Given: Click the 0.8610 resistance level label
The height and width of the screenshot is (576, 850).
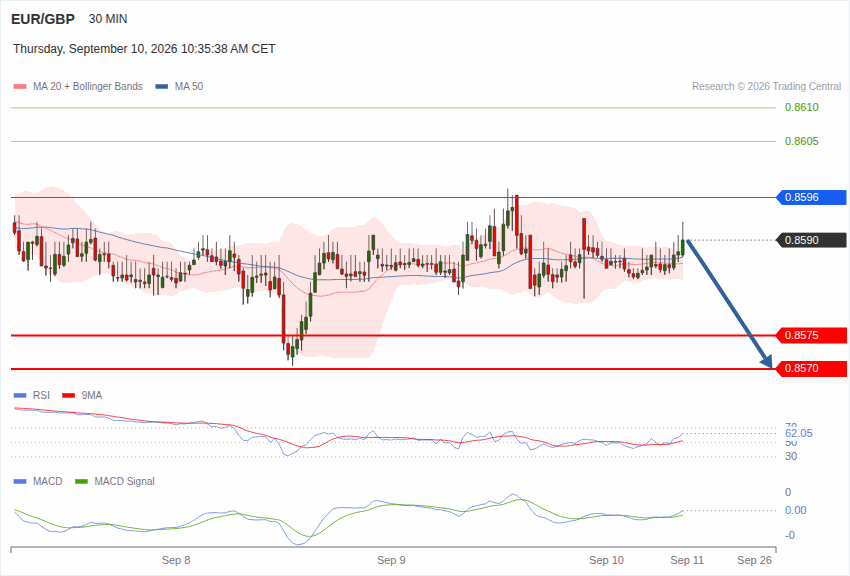Looking at the screenshot, I should 802,107.
